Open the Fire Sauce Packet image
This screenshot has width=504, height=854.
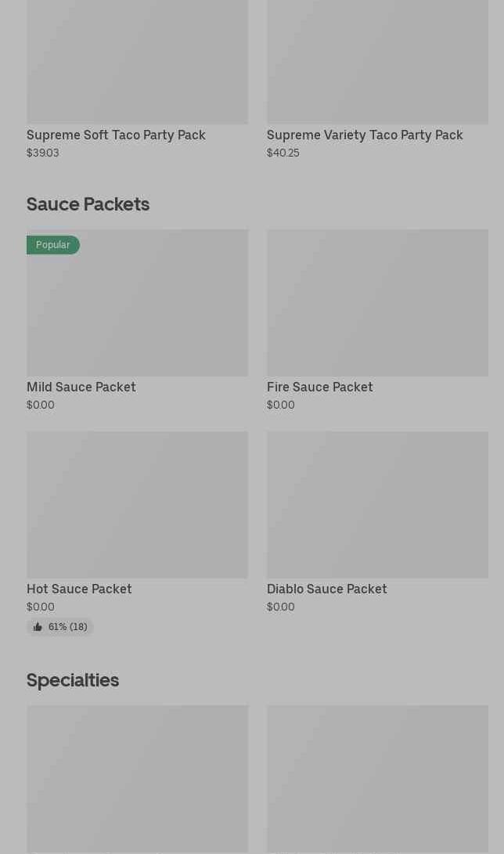[377, 303]
